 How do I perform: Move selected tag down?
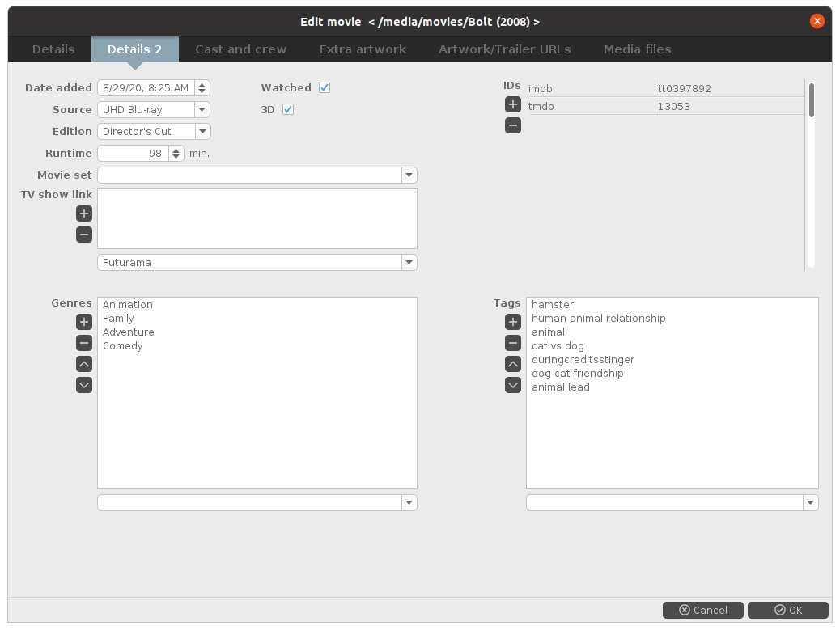513,385
